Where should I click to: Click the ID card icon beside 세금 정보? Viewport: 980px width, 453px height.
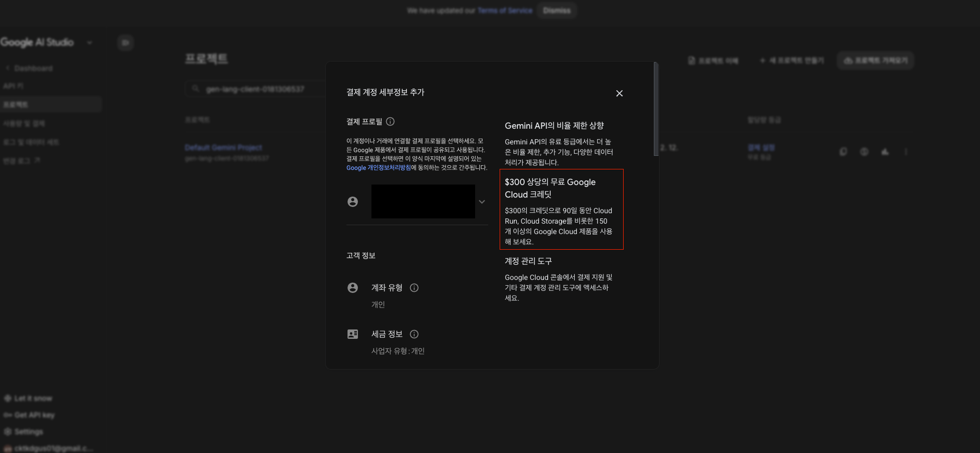[x=353, y=334]
